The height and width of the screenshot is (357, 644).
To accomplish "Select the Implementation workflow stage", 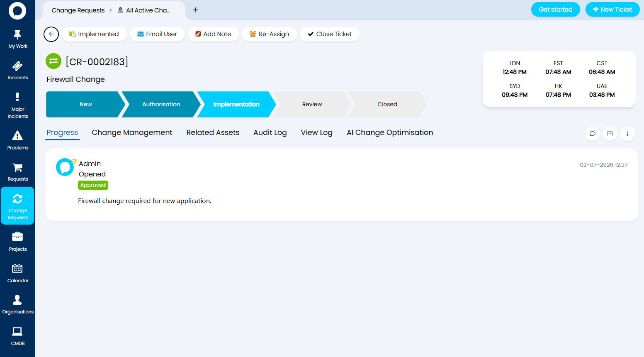I will pyautogui.click(x=236, y=104).
